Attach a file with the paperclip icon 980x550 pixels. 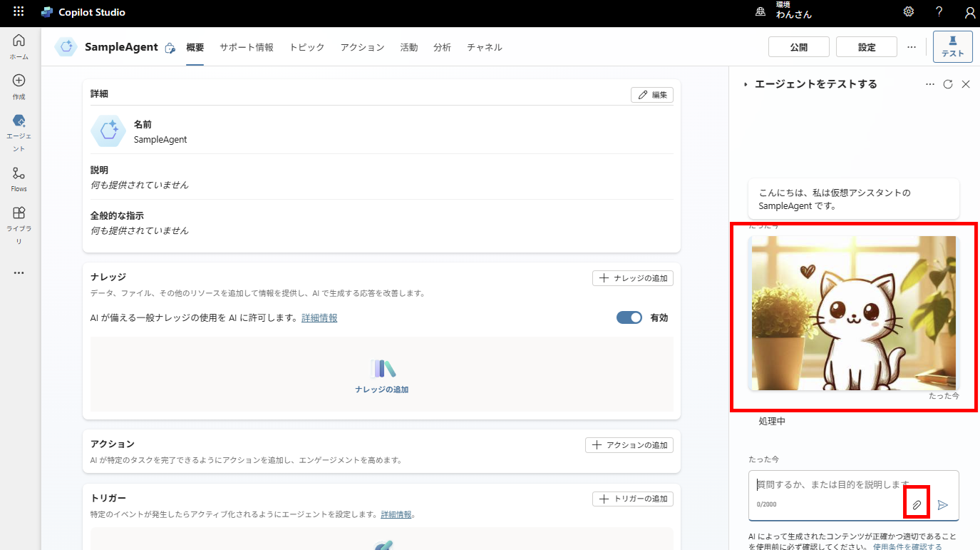917,503
